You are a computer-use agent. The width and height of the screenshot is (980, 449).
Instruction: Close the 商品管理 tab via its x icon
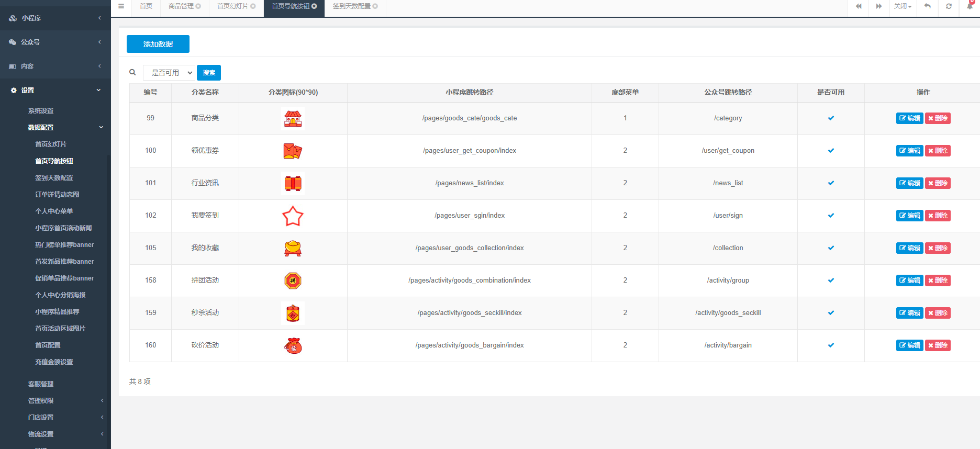point(198,6)
